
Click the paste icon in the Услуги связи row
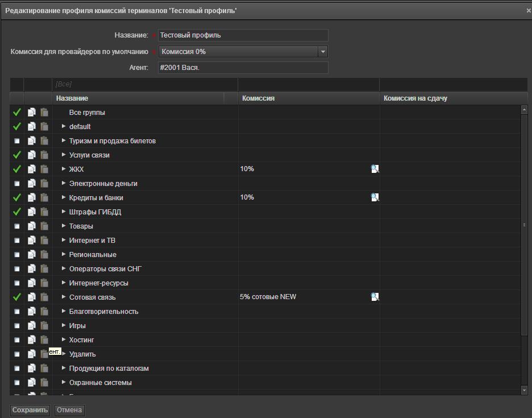pyautogui.click(x=44, y=155)
